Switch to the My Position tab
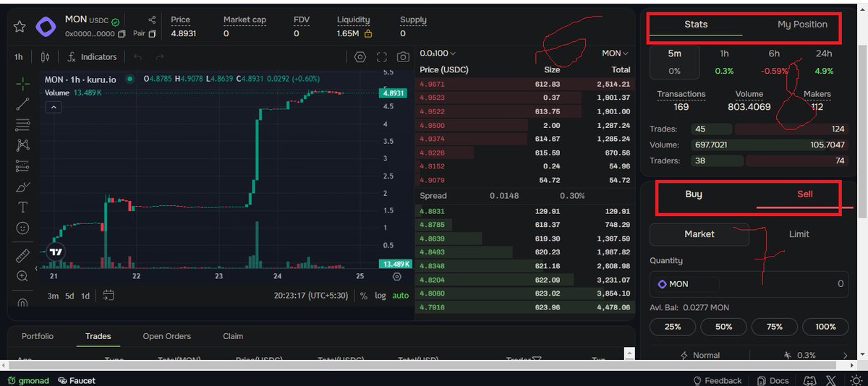868x386 pixels. pos(802,25)
